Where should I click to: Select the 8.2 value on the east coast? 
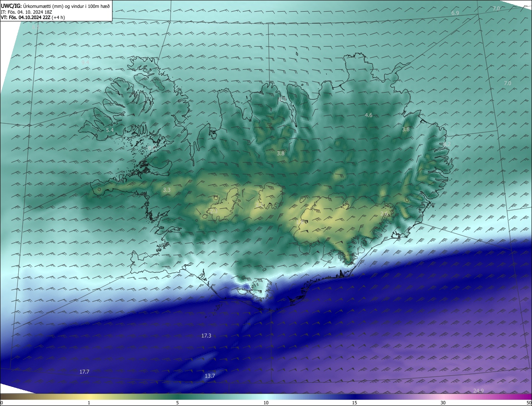(447, 144)
